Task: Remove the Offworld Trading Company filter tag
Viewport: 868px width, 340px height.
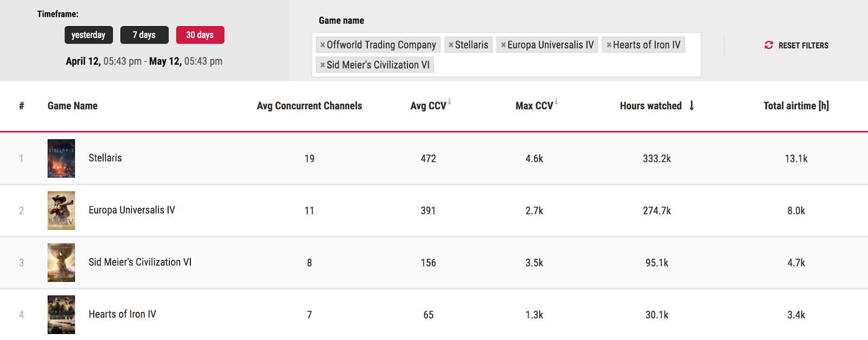Action: click(x=323, y=45)
